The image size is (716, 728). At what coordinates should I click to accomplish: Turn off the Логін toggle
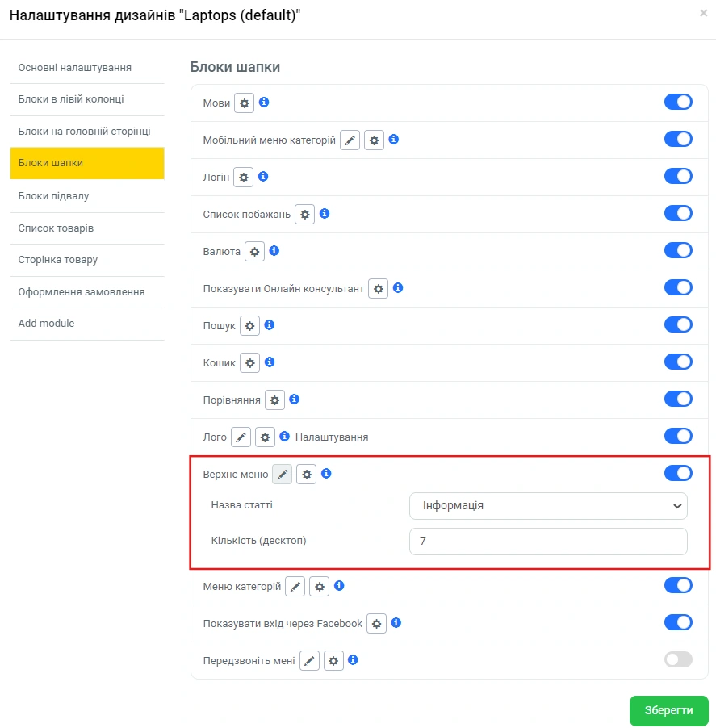click(678, 176)
